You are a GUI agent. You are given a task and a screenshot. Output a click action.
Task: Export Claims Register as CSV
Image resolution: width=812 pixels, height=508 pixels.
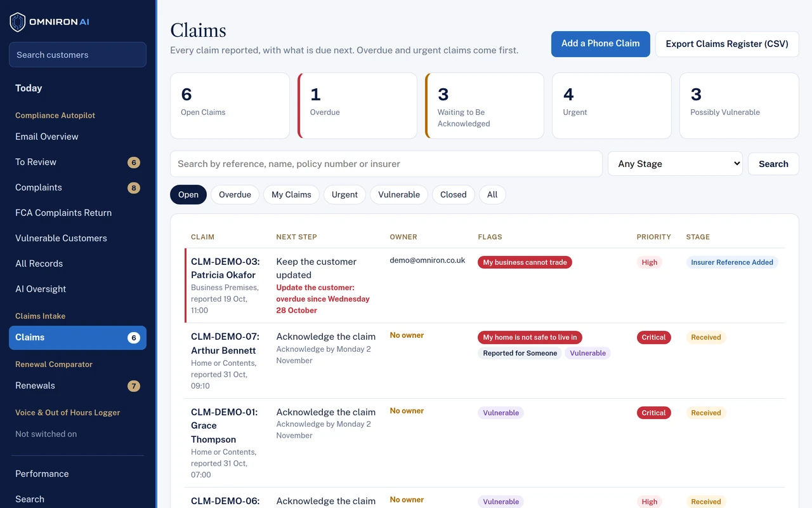[727, 44]
